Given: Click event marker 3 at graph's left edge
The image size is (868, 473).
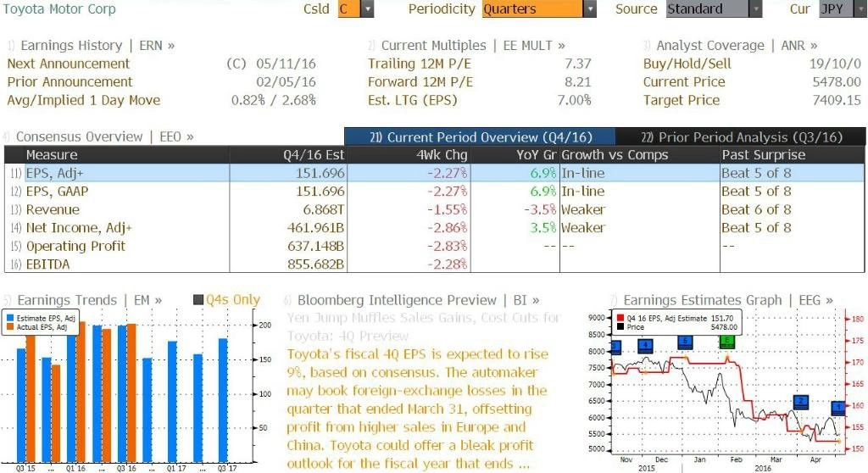Looking at the screenshot, I should pyautogui.click(x=615, y=348).
